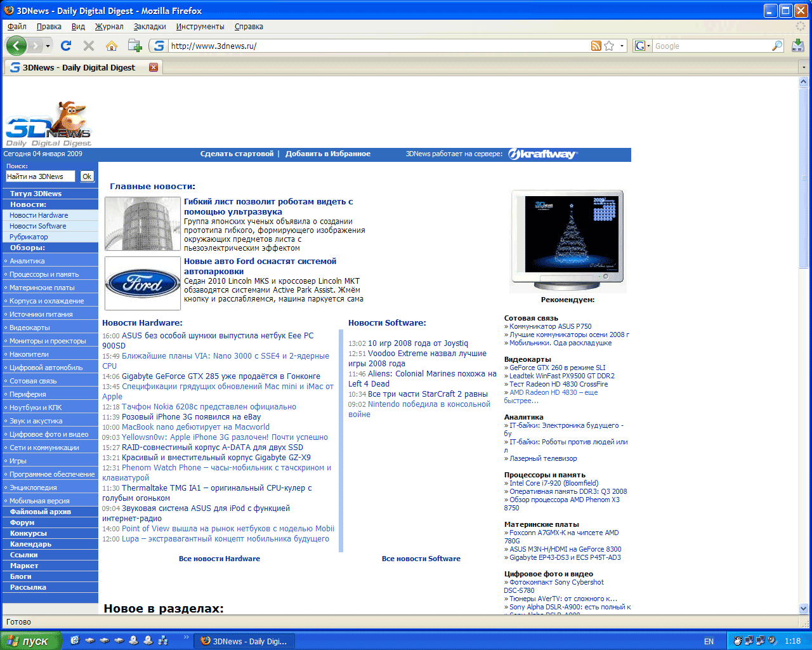
Task: Click the new tab icon in the toolbar
Action: (134, 46)
